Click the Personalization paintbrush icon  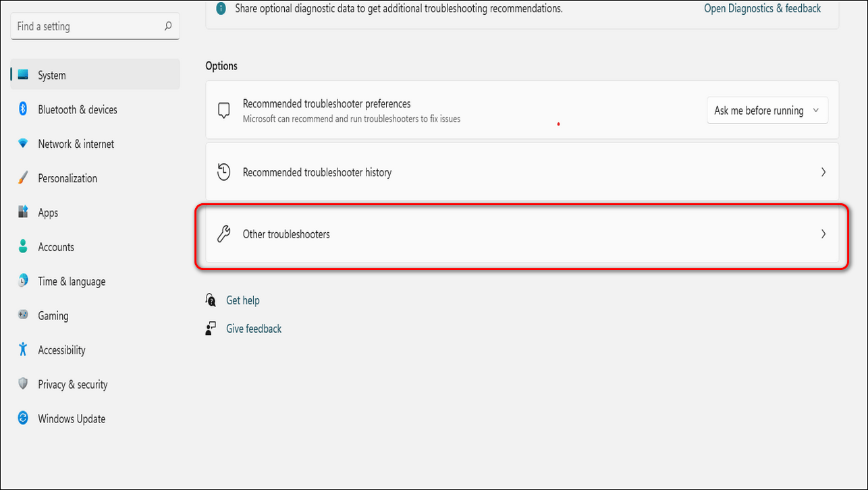coord(23,178)
